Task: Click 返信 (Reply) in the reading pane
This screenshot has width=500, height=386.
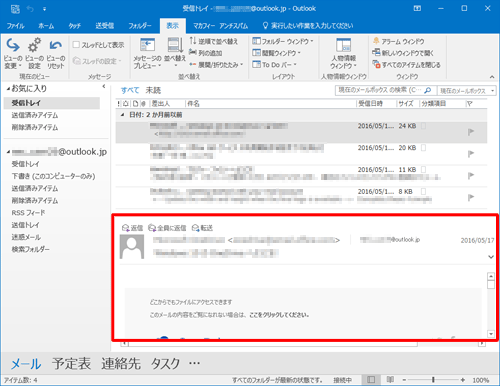Action: [x=132, y=228]
